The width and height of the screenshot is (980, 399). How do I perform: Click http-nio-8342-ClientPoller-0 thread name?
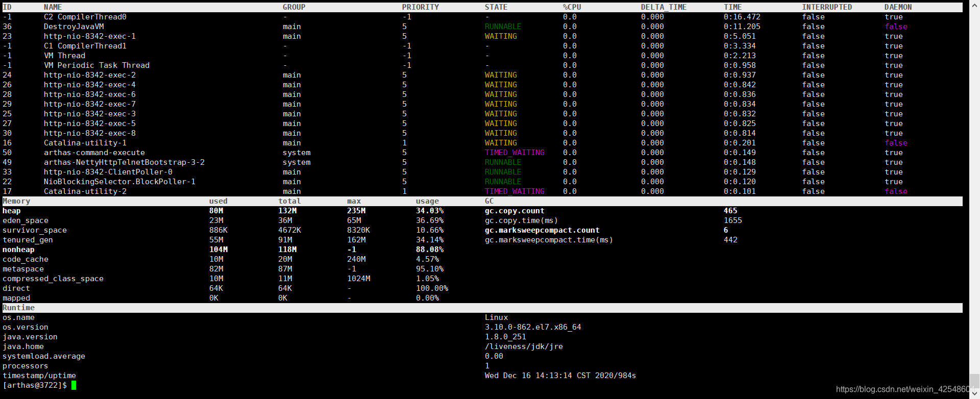click(108, 172)
